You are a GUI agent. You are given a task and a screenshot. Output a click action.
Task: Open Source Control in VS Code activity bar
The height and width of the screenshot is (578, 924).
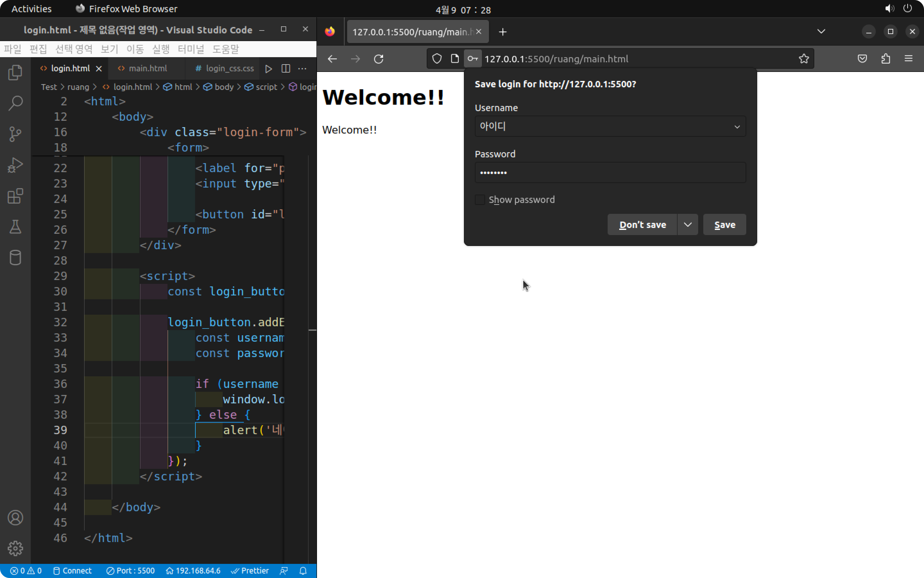coord(15,134)
